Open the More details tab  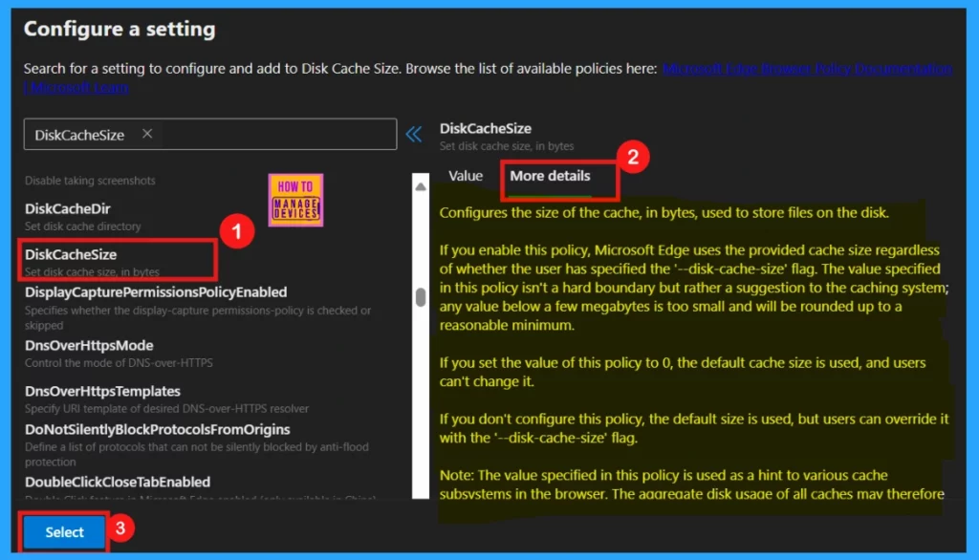click(x=550, y=176)
